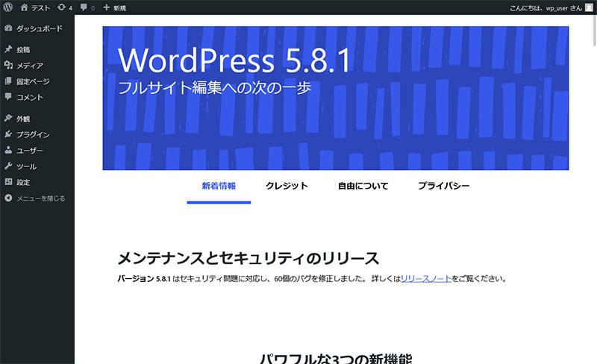This screenshot has height=364, width=597.
Task: Open the updates icon showing 4
Action: tap(61, 7)
